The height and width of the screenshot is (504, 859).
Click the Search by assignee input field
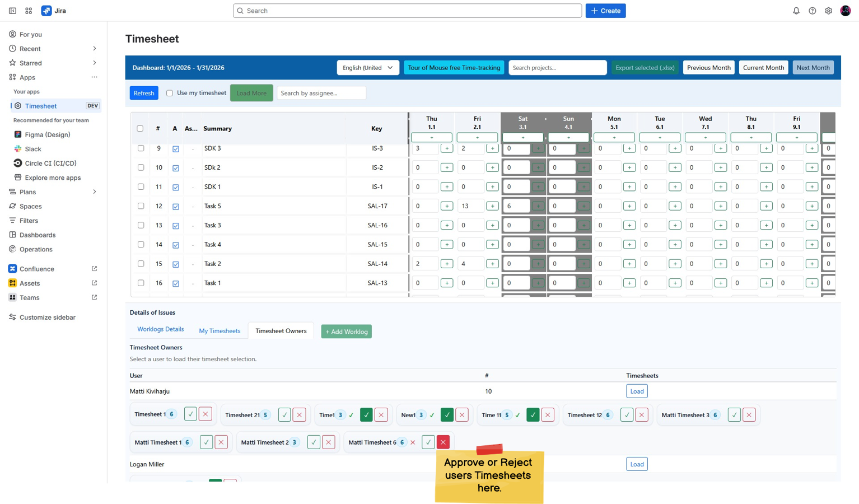[321, 93]
